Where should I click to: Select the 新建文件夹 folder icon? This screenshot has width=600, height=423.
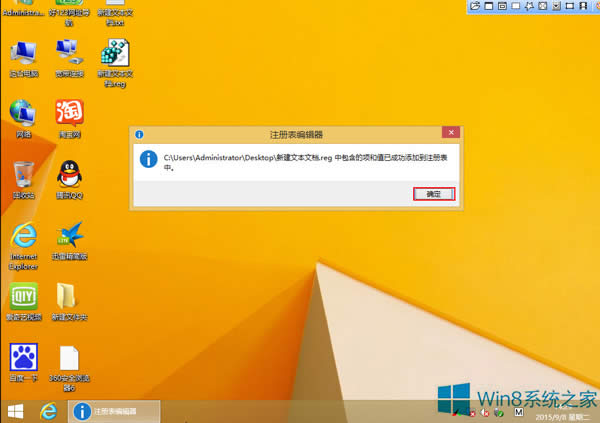[69, 302]
